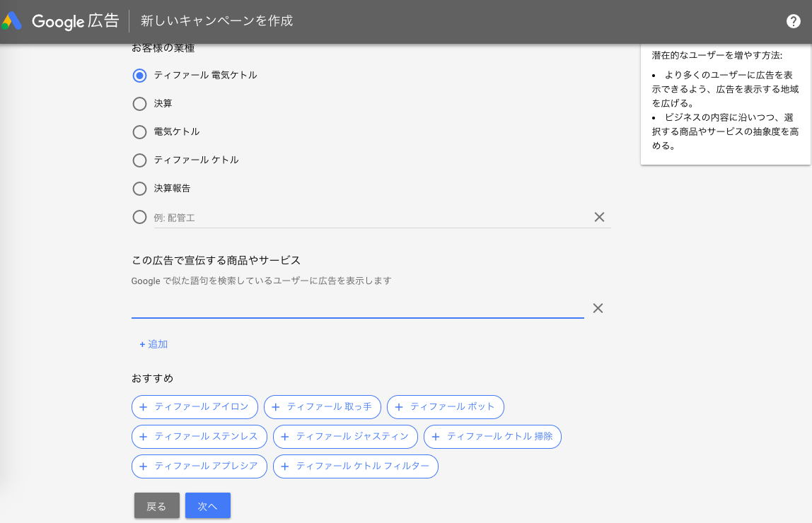The height and width of the screenshot is (523, 812).
Task: Add suggestion ティファール ケトル フィルター
Action: [x=356, y=466]
